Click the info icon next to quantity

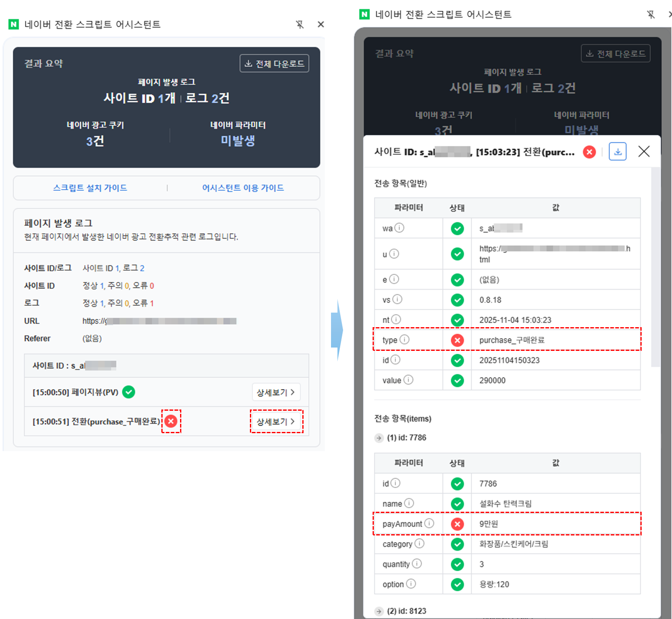click(x=417, y=563)
